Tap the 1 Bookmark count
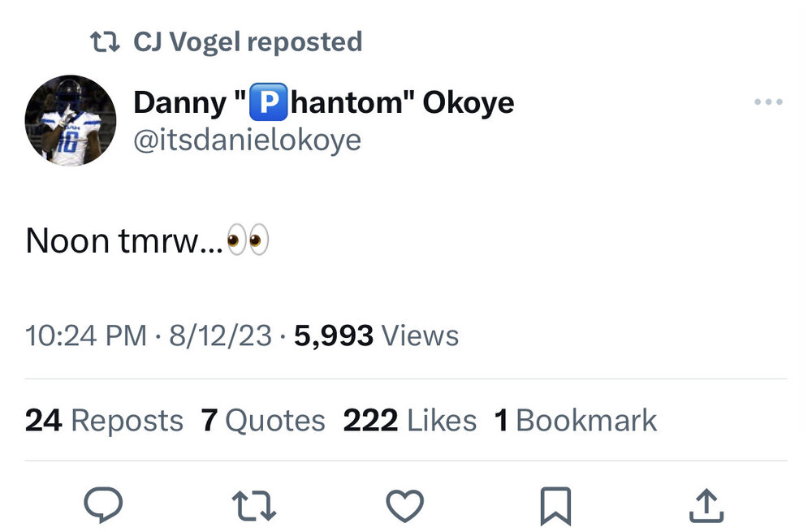Screen dimensions: 812x532 tap(575, 420)
